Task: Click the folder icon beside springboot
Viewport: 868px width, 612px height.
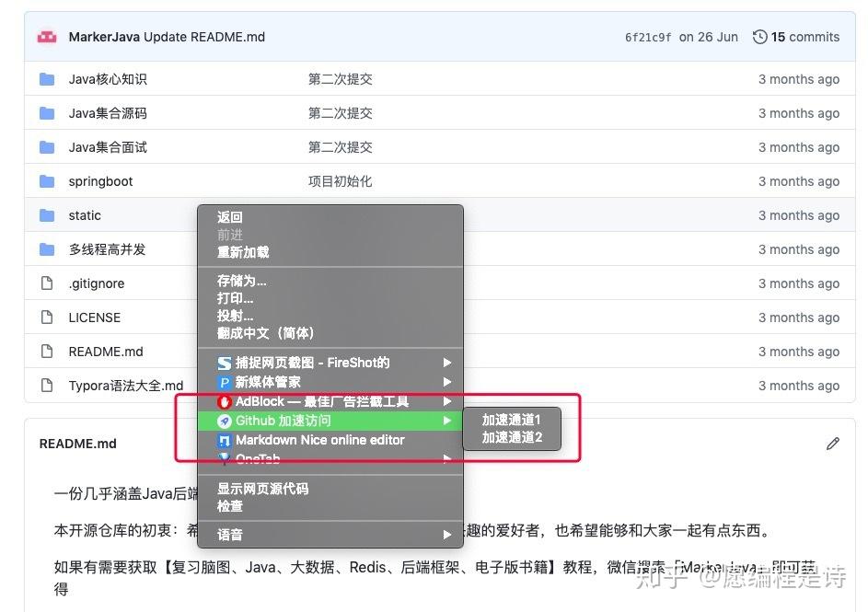Action: point(47,181)
